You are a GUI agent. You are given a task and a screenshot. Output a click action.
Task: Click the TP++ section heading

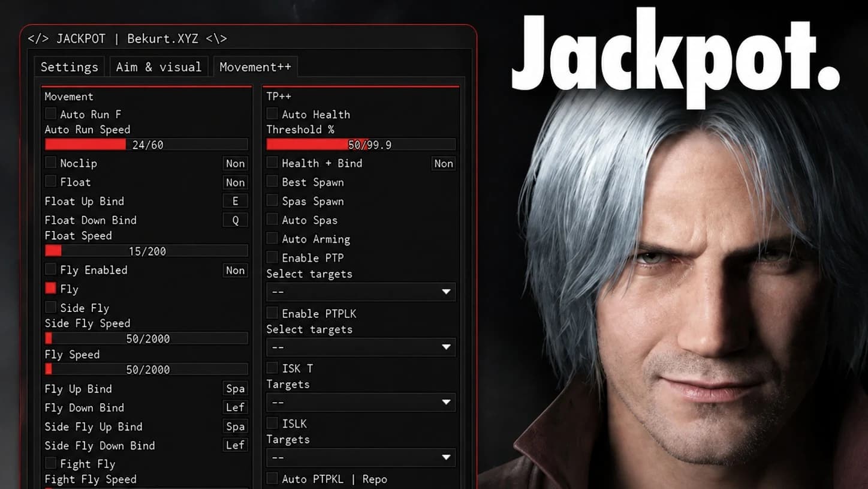(x=279, y=96)
